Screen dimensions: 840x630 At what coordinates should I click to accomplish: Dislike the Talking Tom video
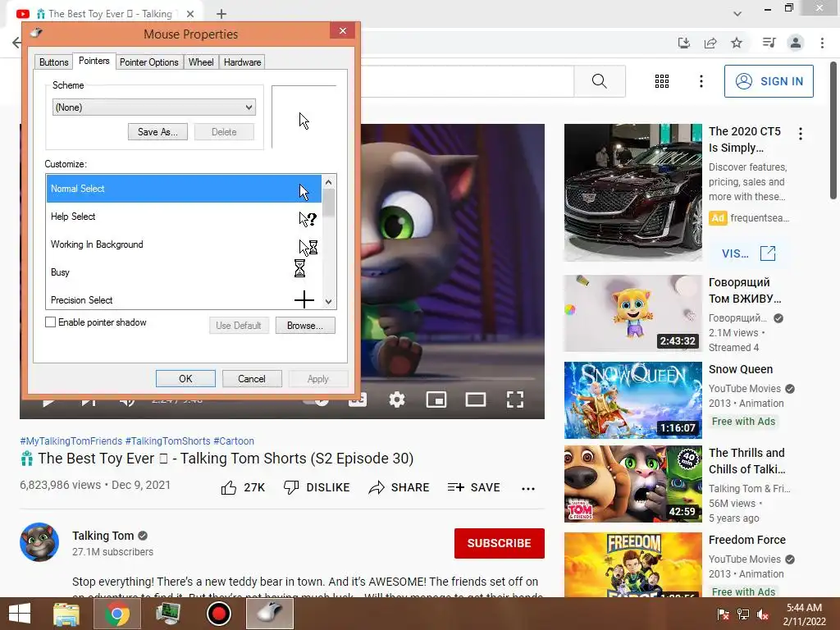tap(317, 487)
